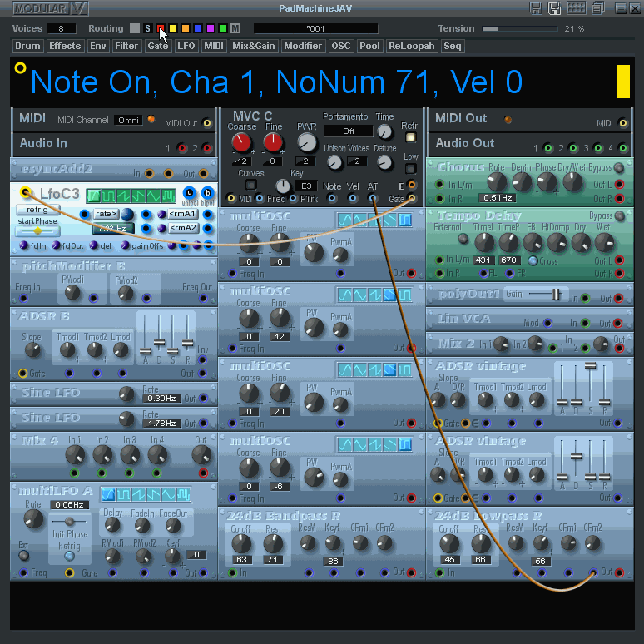644x644 pixels.
Task: Select the sine waveform in multiLFO A
Action: point(108,494)
